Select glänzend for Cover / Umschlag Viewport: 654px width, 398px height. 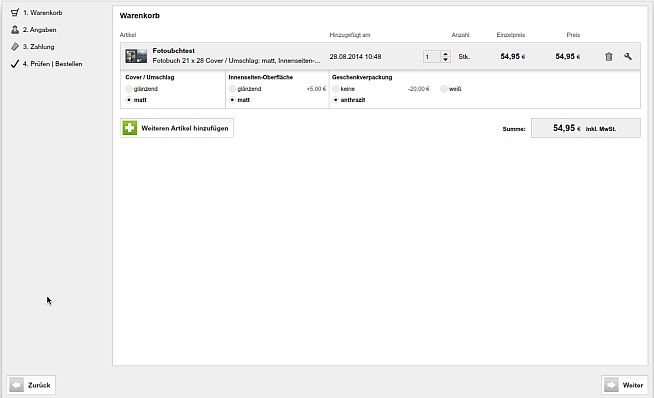click(x=128, y=88)
